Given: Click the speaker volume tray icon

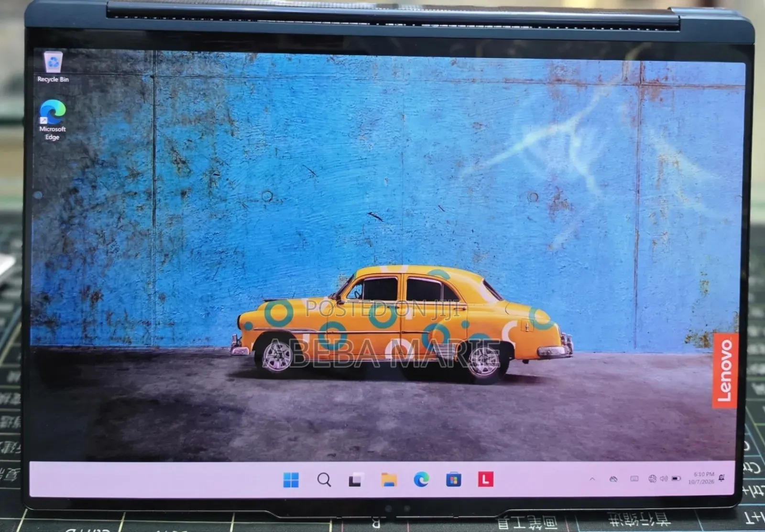Looking at the screenshot, I should pos(664,478).
